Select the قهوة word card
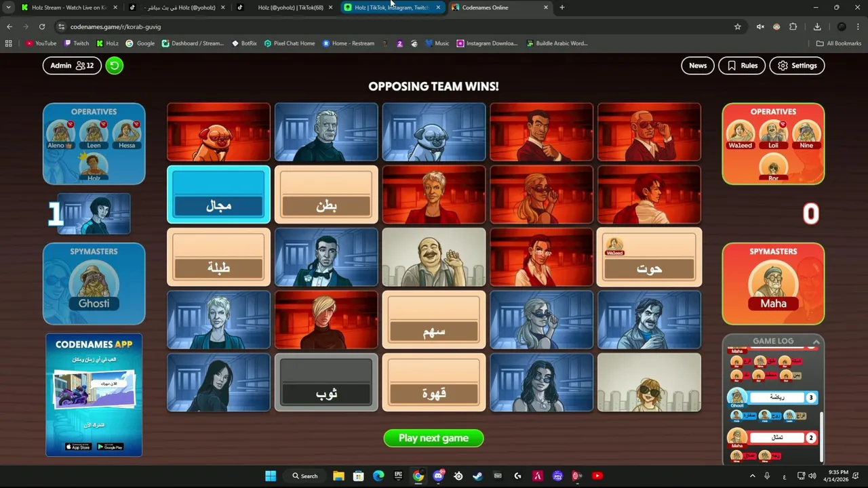868x488 pixels. click(x=434, y=382)
